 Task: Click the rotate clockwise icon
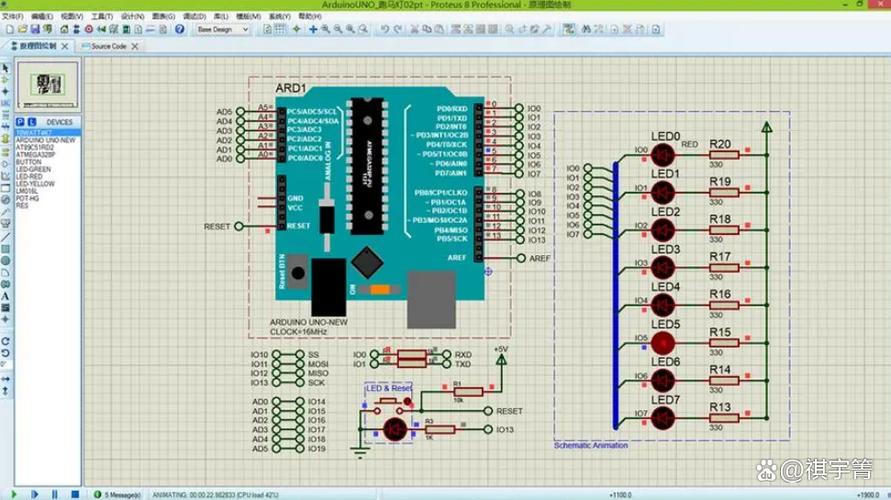tap(6, 341)
